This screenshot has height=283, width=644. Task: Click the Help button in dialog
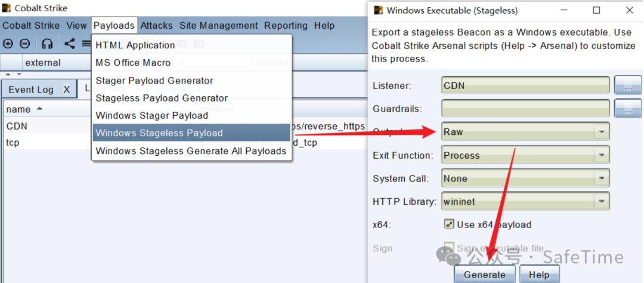click(x=539, y=275)
